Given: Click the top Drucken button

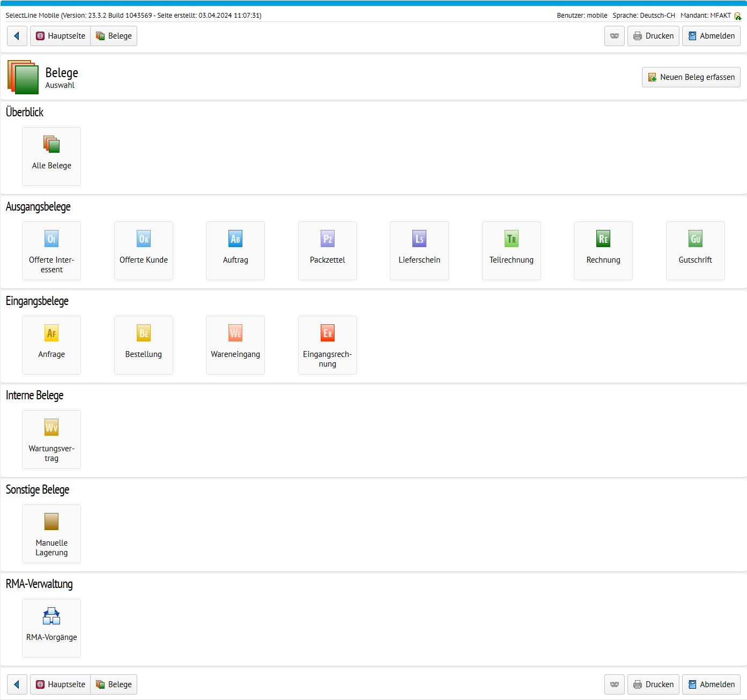Looking at the screenshot, I should (x=653, y=36).
